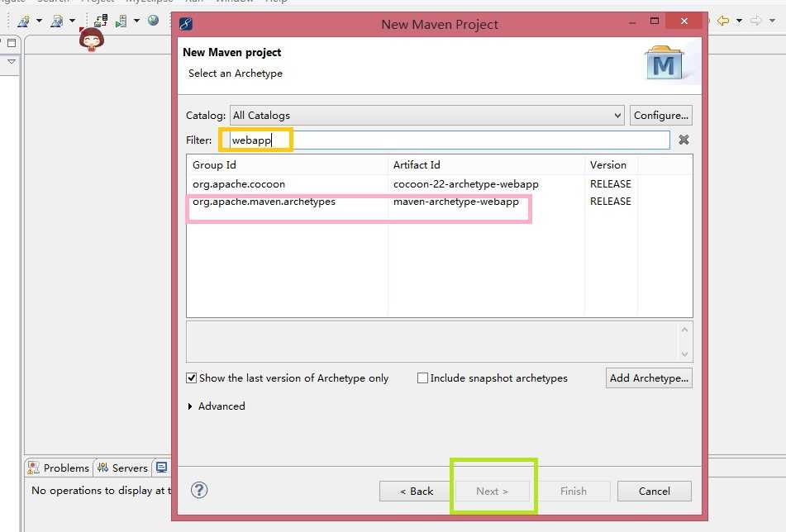
Task: Click the help question mark icon
Action: tap(199, 490)
